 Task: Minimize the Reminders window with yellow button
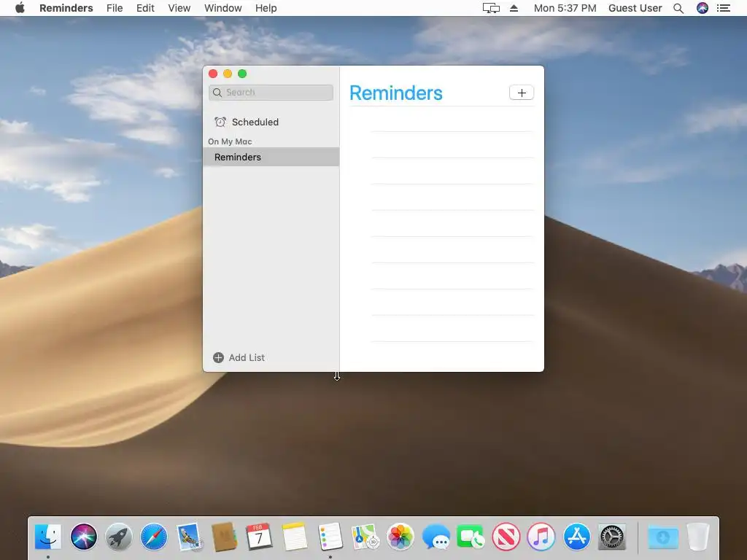(x=228, y=74)
